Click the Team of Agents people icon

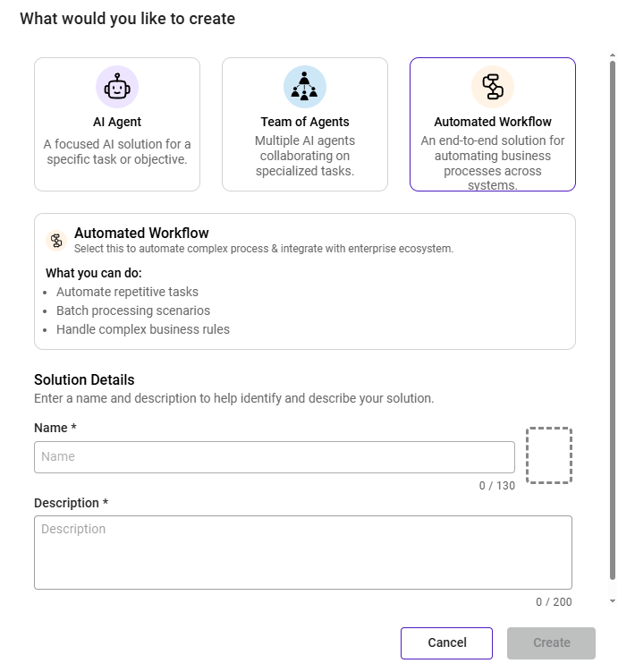tap(305, 87)
